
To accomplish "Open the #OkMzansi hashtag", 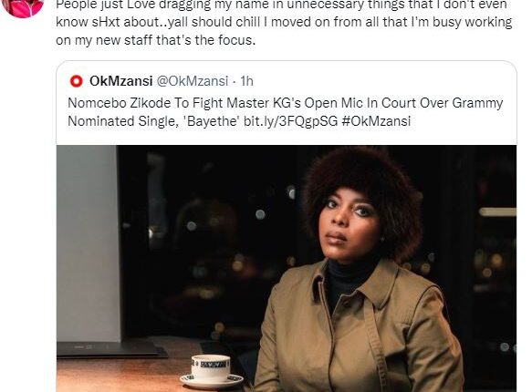I will [x=376, y=121].
